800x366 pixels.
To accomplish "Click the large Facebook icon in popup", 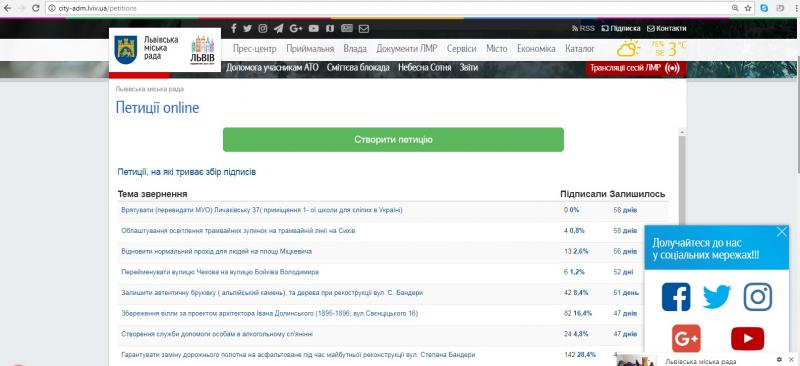I will click(x=676, y=297).
